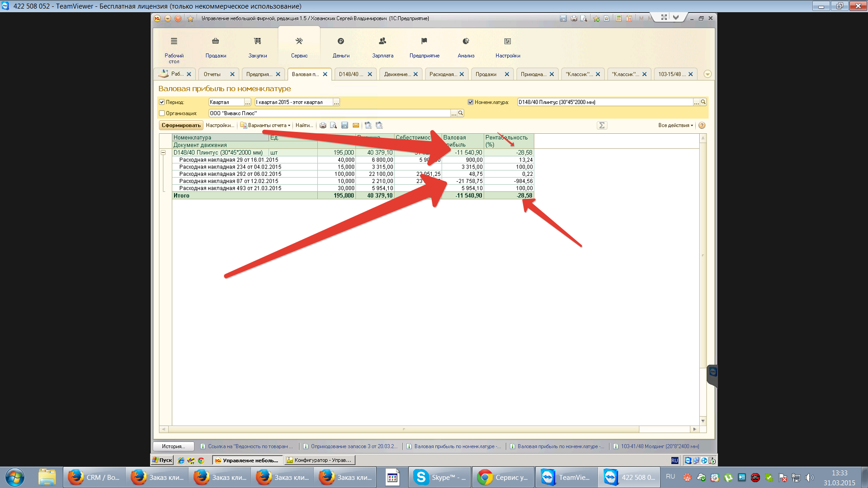Click the save diskette icon in report toolbar
Image resolution: width=868 pixels, height=488 pixels.
pos(344,126)
